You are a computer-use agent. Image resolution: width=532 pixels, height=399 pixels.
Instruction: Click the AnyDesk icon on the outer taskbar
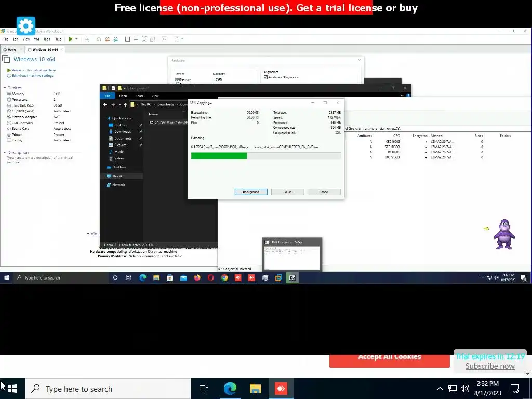[281, 389]
